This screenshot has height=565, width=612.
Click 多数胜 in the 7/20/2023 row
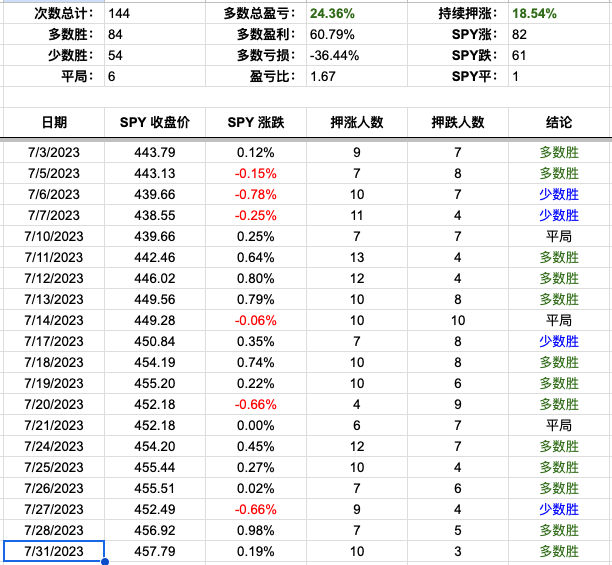559,405
